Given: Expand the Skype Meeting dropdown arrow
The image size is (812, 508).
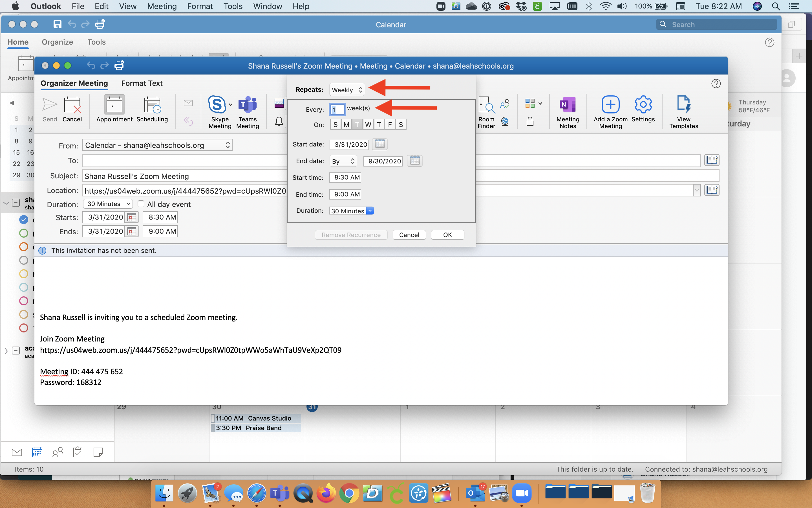Looking at the screenshot, I should [x=231, y=105].
